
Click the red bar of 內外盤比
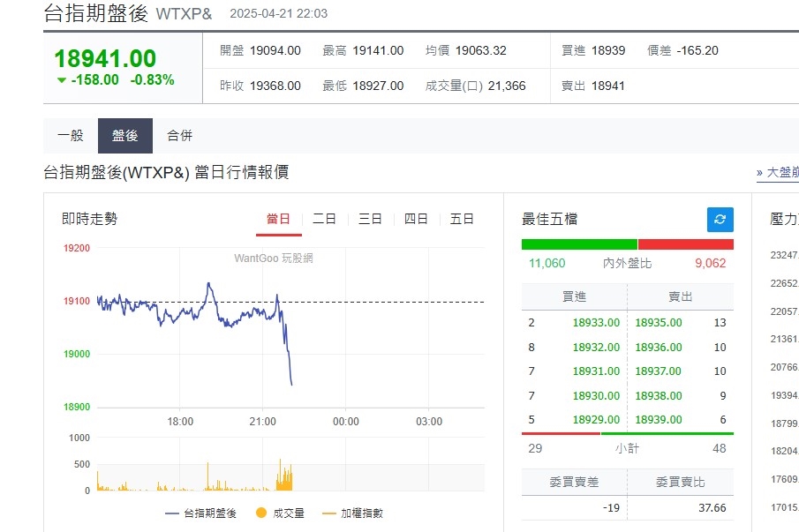pos(685,244)
